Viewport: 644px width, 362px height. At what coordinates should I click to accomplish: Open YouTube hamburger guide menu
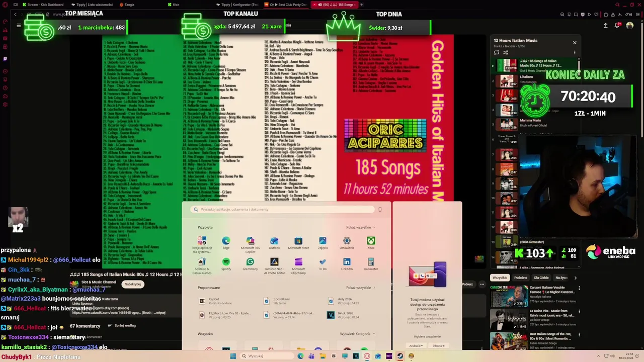[x=19, y=25]
